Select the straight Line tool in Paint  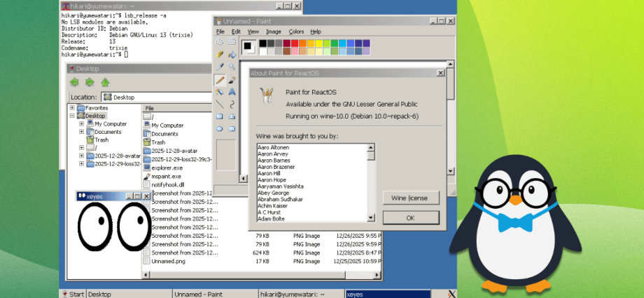220,104
